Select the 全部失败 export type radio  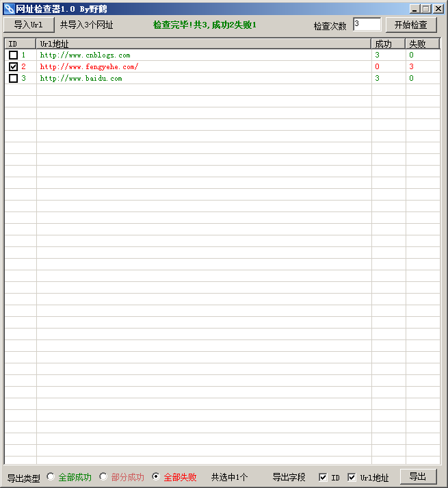coord(156,476)
